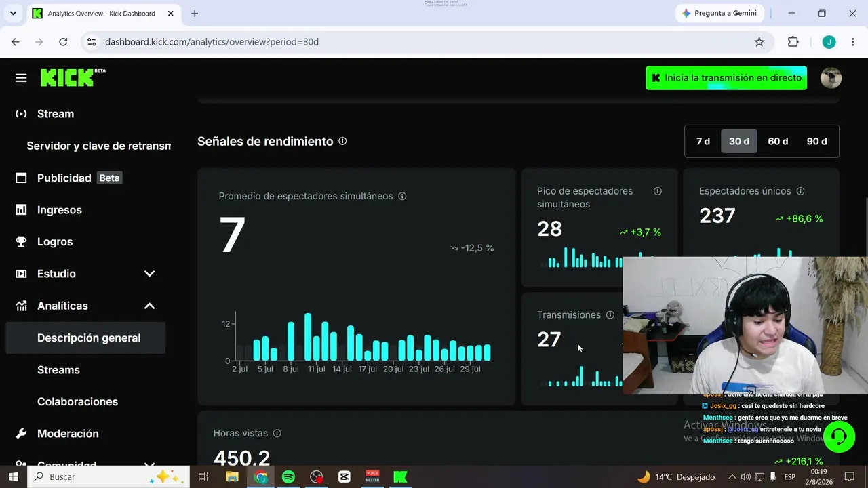The width and height of the screenshot is (868, 488).
Task: Open the browser extensions menu
Action: 793,42
